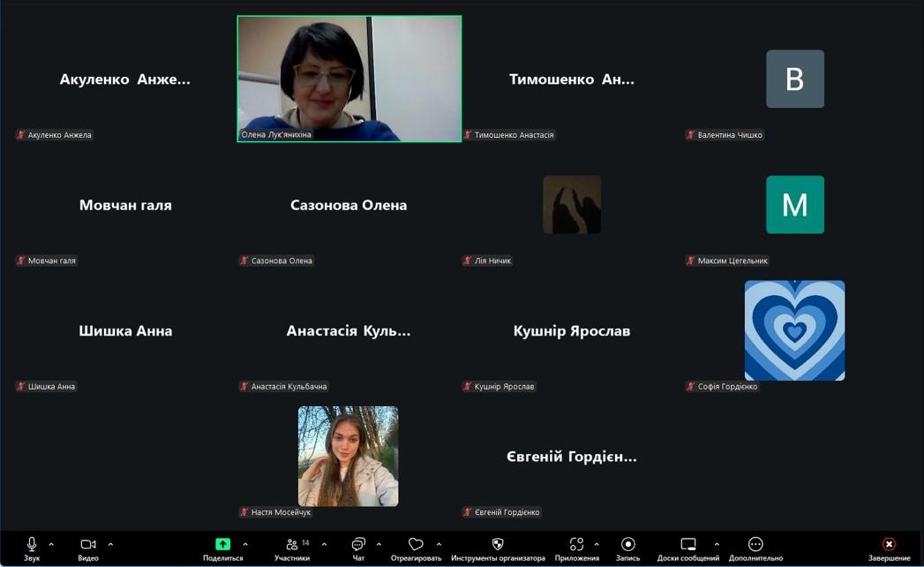This screenshot has width=924, height=567.
Task: Open the Приложения apps icon
Action: [x=577, y=544]
